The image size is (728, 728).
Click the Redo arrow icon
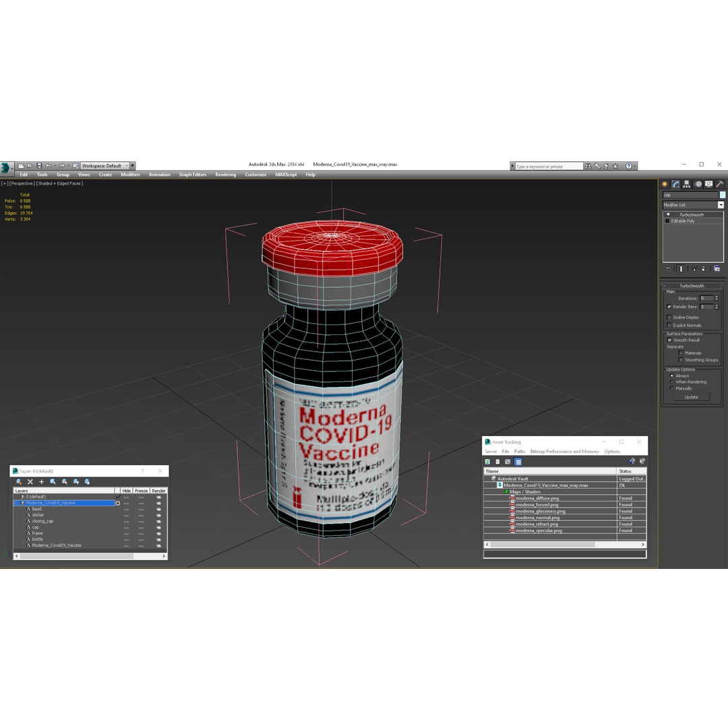(62, 166)
